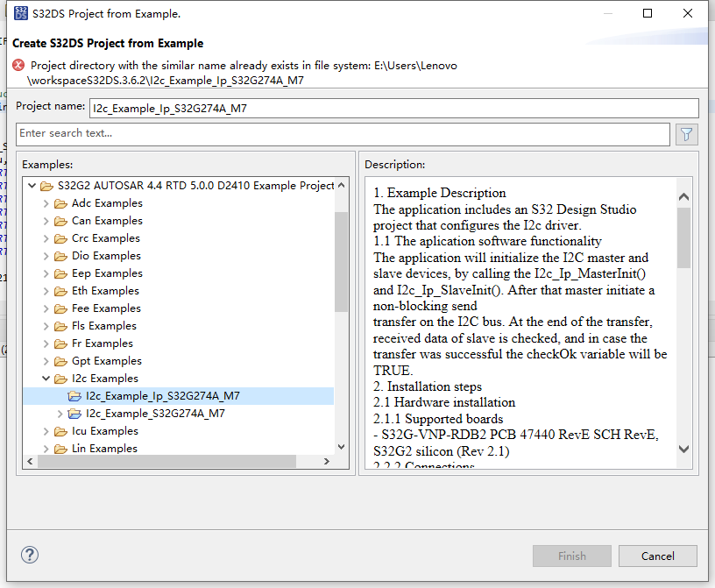Image resolution: width=715 pixels, height=588 pixels.
Task: Click Description panel scroll up arrow
Action: 683,196
